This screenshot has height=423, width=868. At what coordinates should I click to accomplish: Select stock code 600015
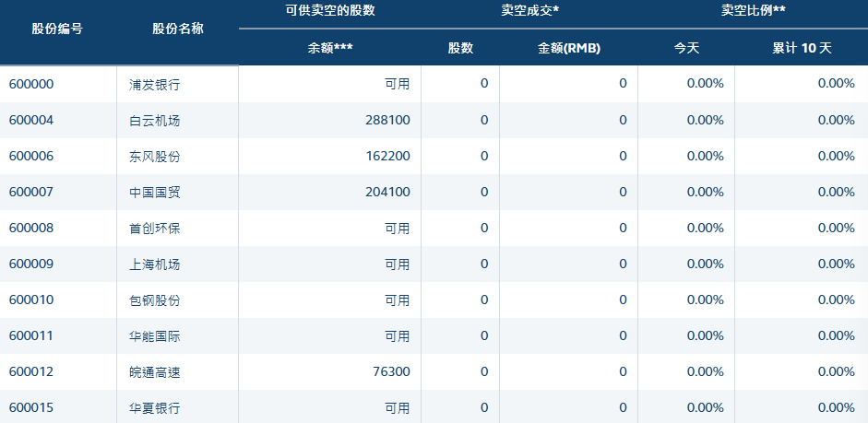31,407
